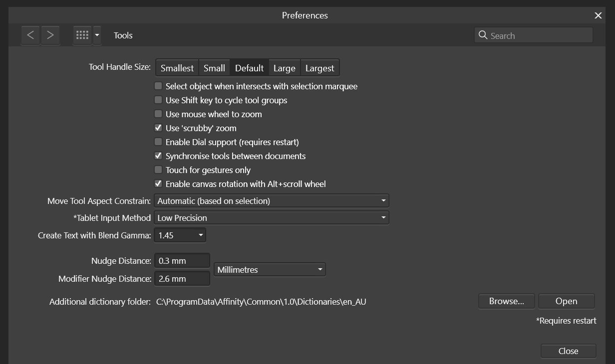Image resolution: width=615 pixels, height=364 pixels.
Task: Enable mouse wheel to zoom
Action: (158, 114)
